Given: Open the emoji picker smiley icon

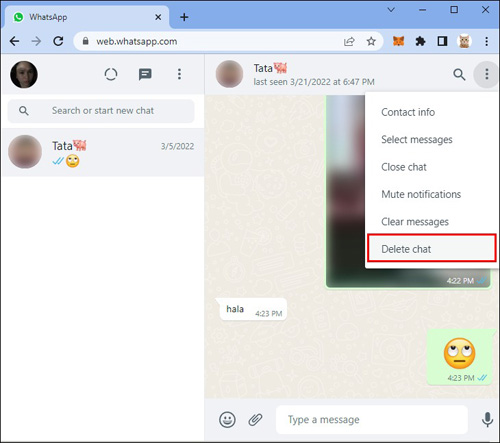Looking at the screenshot, I should [227, 419].
